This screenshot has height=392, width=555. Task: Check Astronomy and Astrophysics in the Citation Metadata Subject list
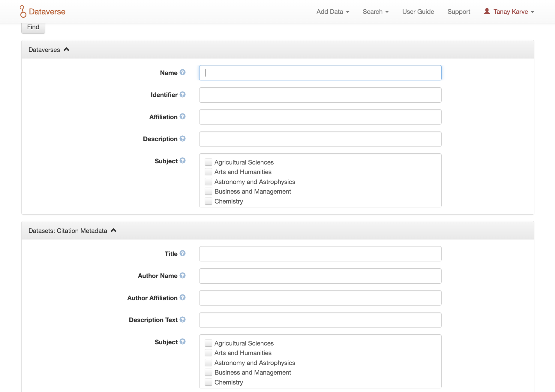click(x=208, y=363)
